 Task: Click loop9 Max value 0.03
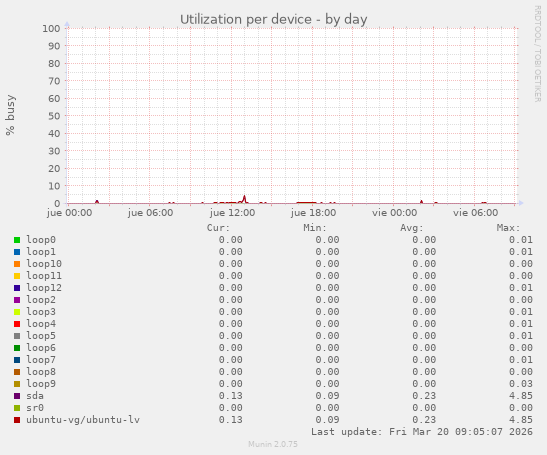point(521,383)
